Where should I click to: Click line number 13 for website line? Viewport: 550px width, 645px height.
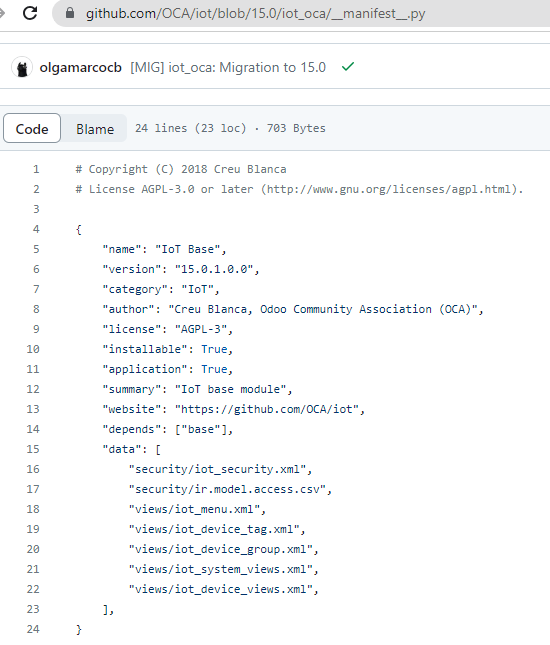click(33, 409)
